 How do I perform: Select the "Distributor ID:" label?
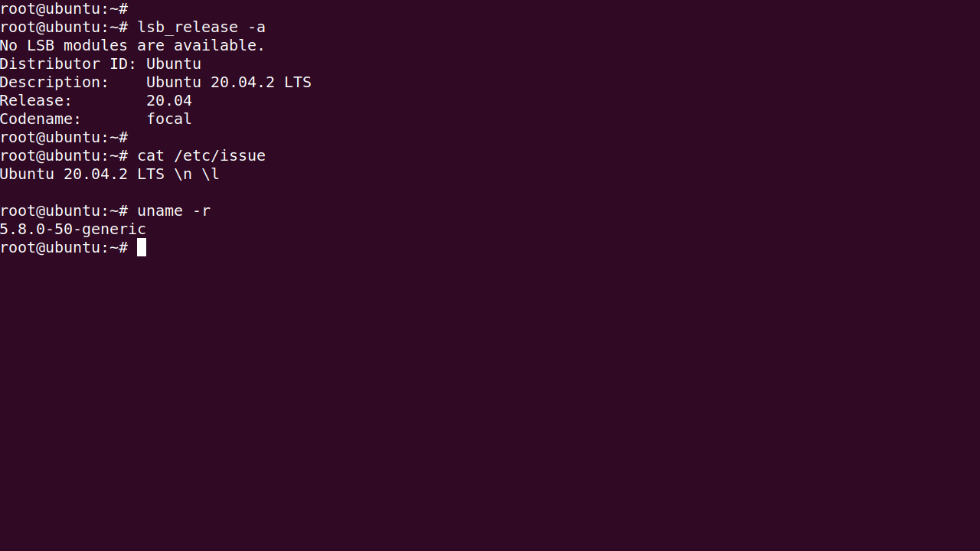pos(68,64)
